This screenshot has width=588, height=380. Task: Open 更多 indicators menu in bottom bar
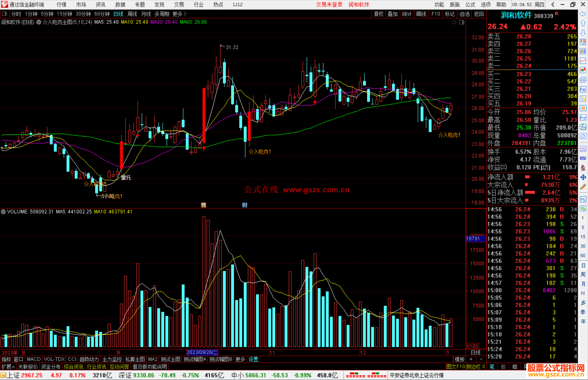point(240,359)
